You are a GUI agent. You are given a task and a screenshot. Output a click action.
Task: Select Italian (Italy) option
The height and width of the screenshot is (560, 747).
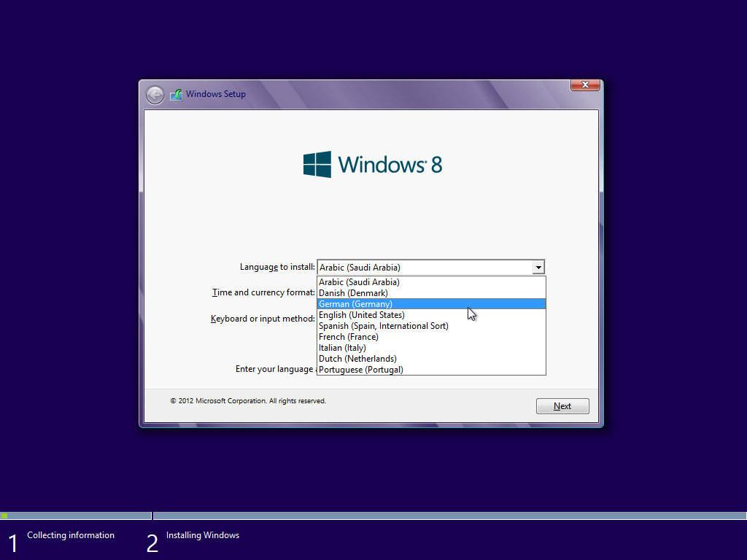431,348
